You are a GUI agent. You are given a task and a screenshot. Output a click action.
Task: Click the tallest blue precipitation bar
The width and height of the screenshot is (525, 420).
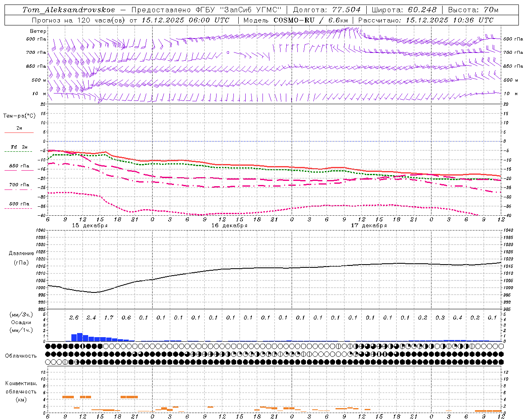coord(80,337)
